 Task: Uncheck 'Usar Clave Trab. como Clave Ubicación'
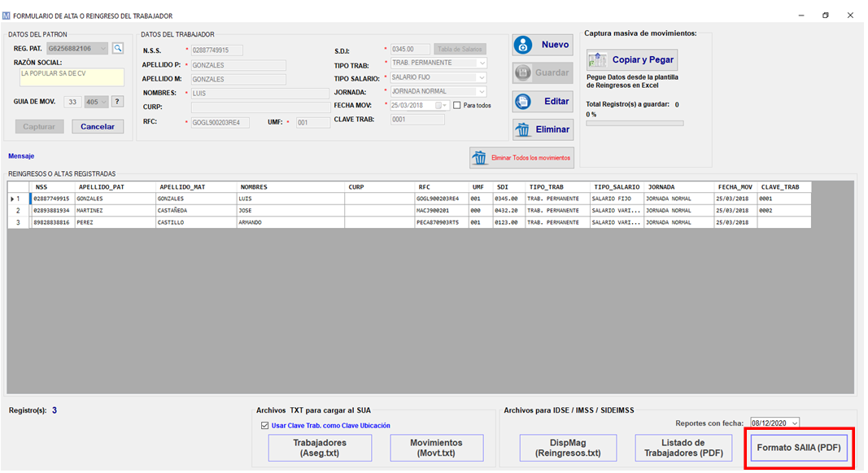coord(264,425)
